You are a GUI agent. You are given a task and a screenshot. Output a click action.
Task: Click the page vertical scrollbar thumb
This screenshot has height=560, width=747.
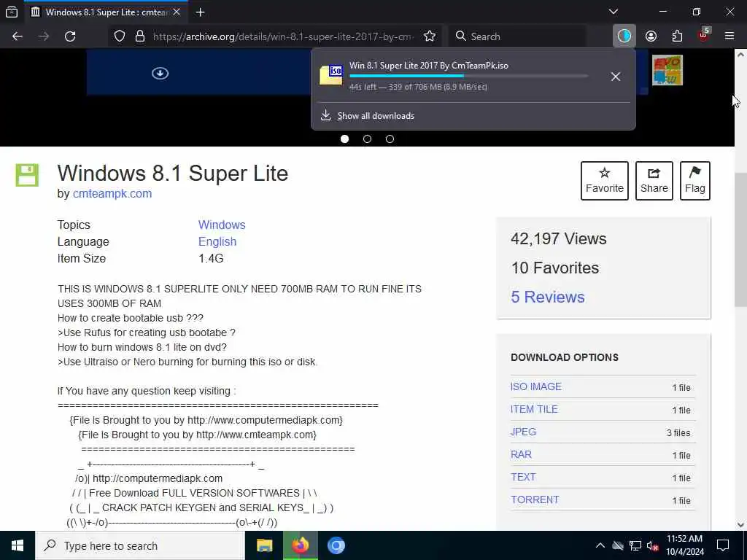[x=740, y=240]
